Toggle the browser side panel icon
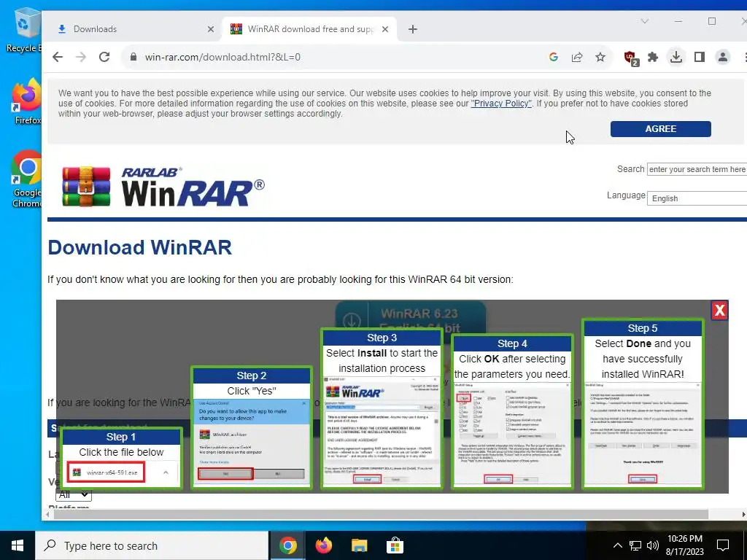Image resolution: width=747 pixels, height=560 pixels. [700, 57]
